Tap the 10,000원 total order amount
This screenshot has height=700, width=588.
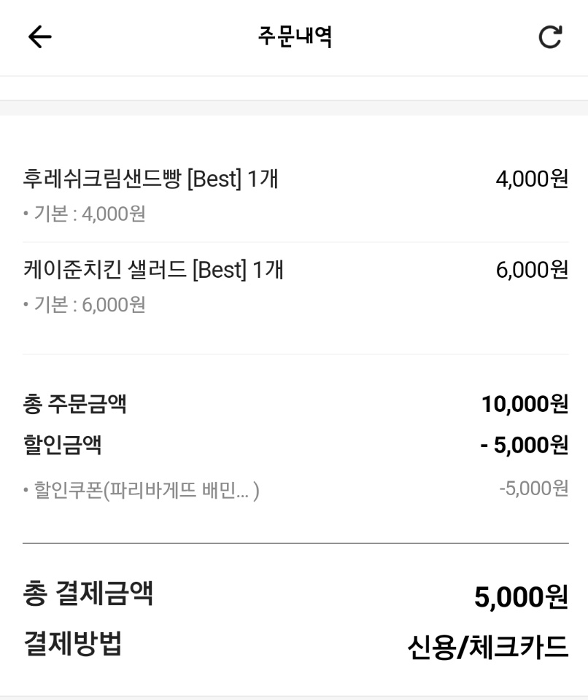pos(524,403)
